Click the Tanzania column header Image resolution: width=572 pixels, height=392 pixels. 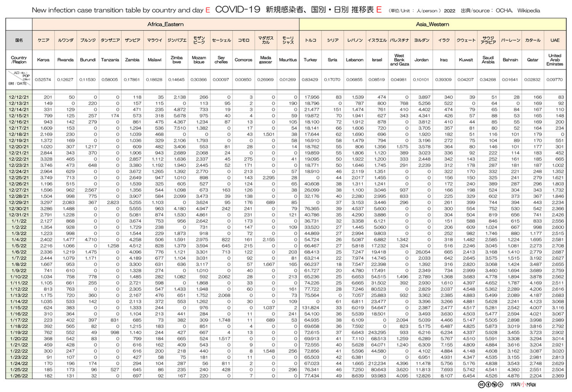pyautogui.click(x=110, y=60)
